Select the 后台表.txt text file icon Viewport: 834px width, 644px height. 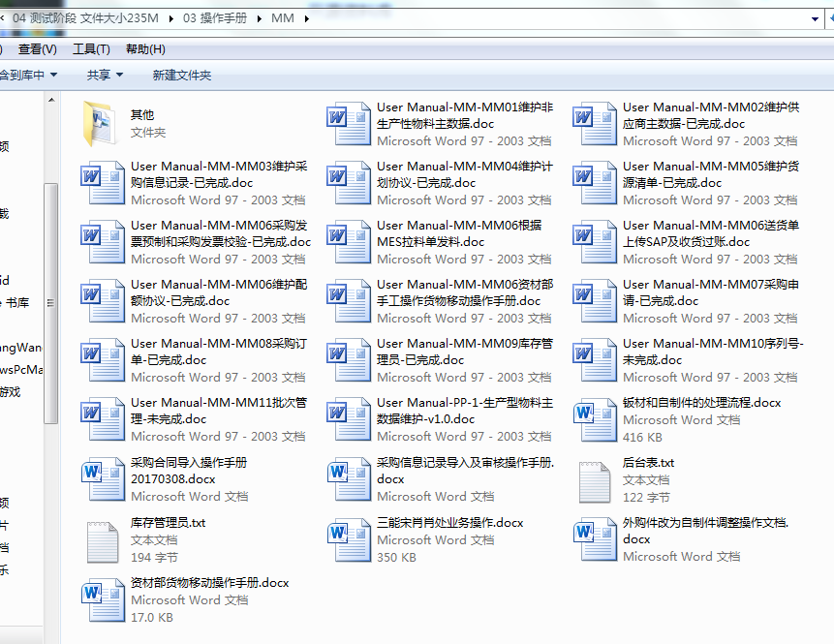595,479
